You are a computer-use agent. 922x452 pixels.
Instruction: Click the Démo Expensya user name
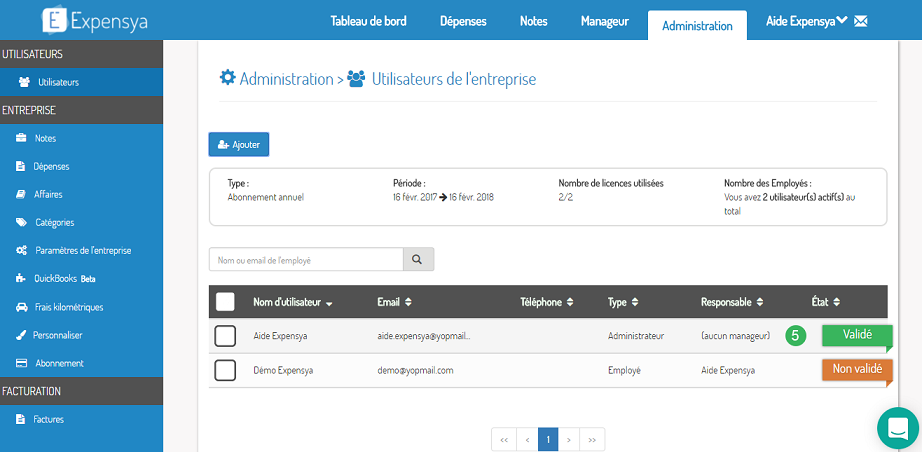283,371
